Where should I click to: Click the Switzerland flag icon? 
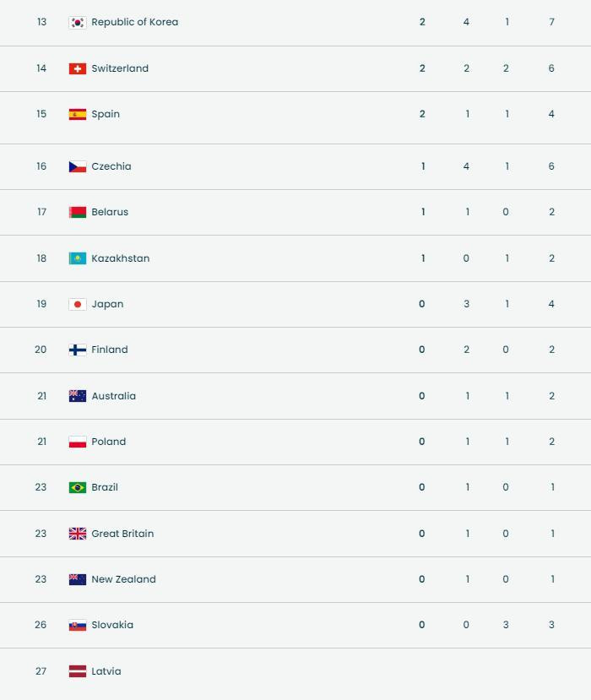click(x=78, y=68)
